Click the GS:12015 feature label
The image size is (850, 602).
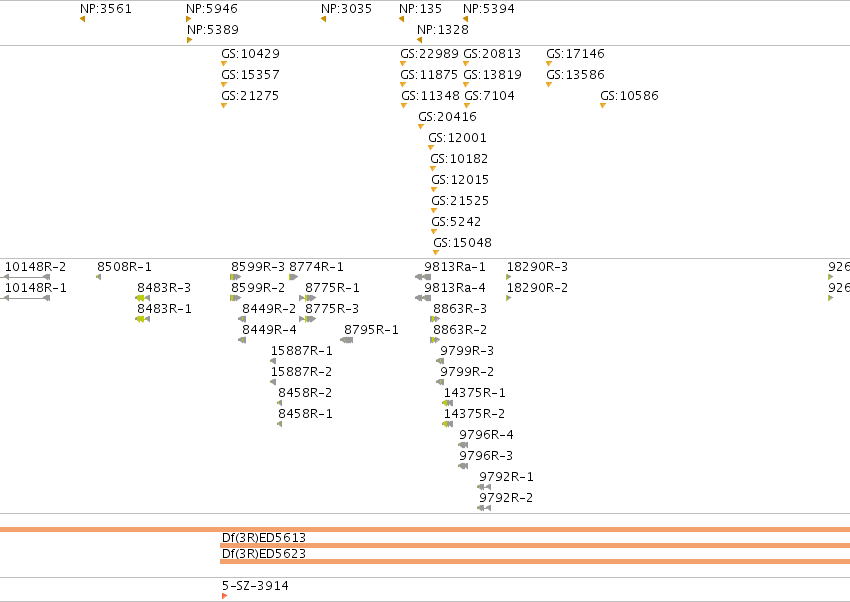(460, 180)
